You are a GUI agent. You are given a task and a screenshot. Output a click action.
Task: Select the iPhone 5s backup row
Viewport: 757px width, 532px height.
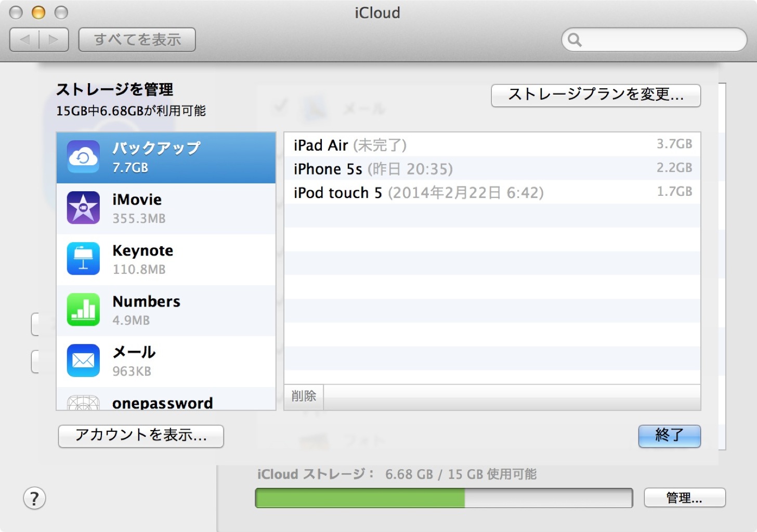(x=492, y=168)
